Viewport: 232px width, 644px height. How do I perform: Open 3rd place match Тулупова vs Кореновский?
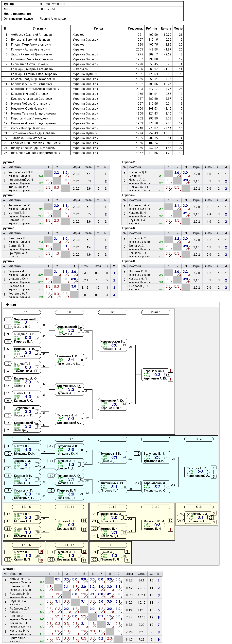click(x=199, y=472)
